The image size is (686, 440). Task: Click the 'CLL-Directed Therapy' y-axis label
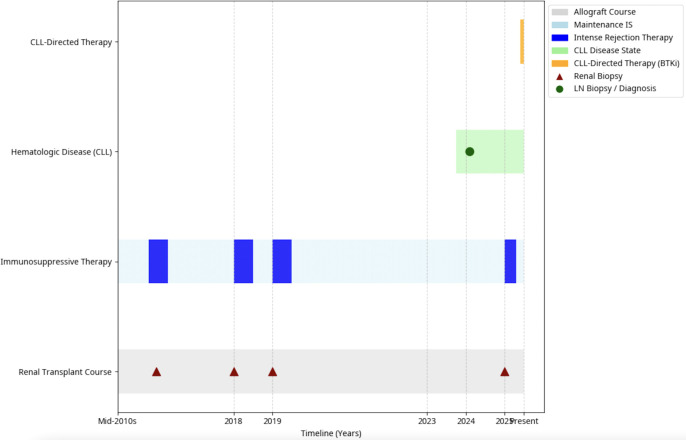point(71,42)
